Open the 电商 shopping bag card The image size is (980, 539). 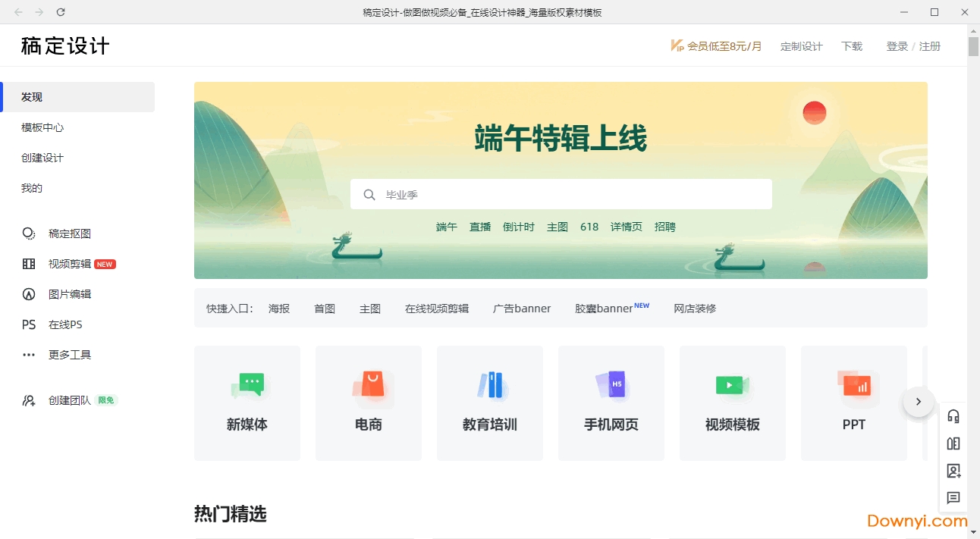[369, 403]
